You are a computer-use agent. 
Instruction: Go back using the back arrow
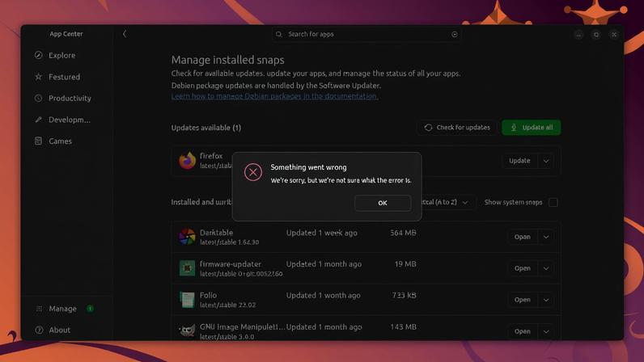[x=125, y=34]
